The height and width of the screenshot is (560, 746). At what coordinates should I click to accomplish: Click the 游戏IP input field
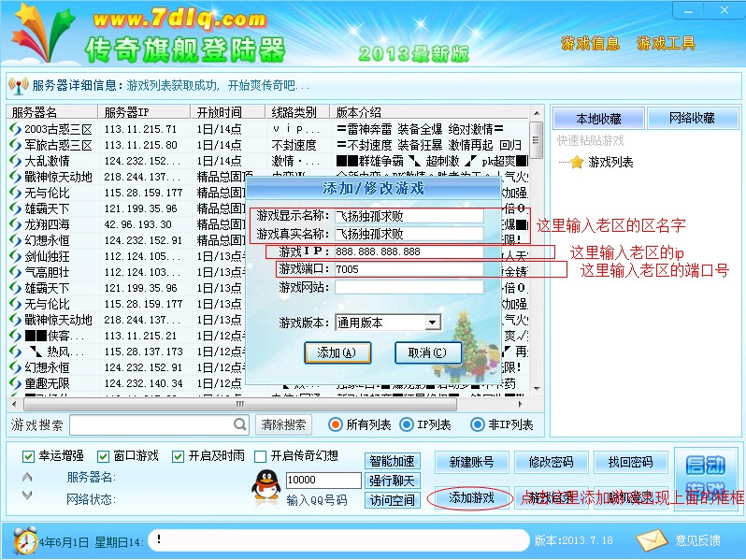tap(409, 251)
